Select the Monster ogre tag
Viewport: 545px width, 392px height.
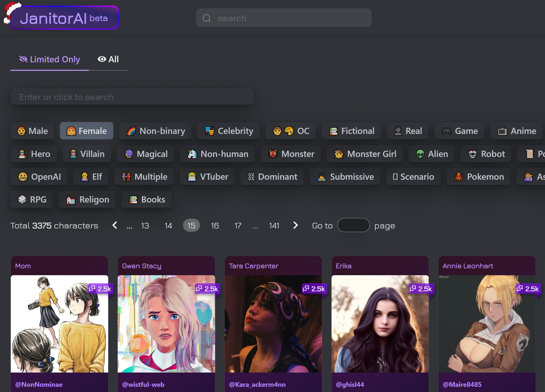pos(291,154)
